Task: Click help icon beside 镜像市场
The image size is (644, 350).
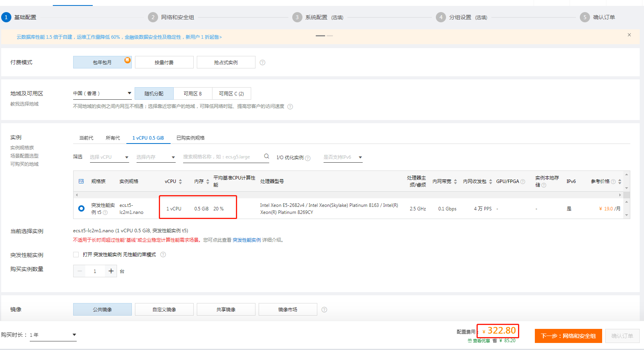Action: point(324,310)
